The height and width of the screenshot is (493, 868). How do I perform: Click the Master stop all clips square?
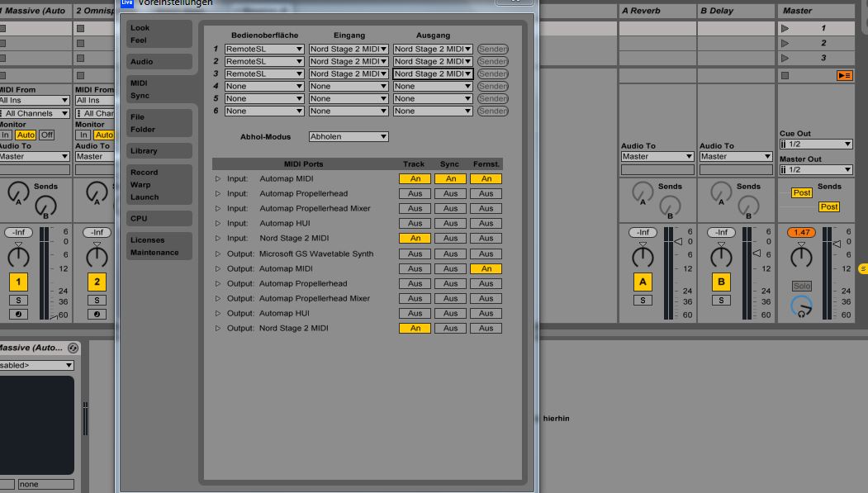click(x=785, y=75)
